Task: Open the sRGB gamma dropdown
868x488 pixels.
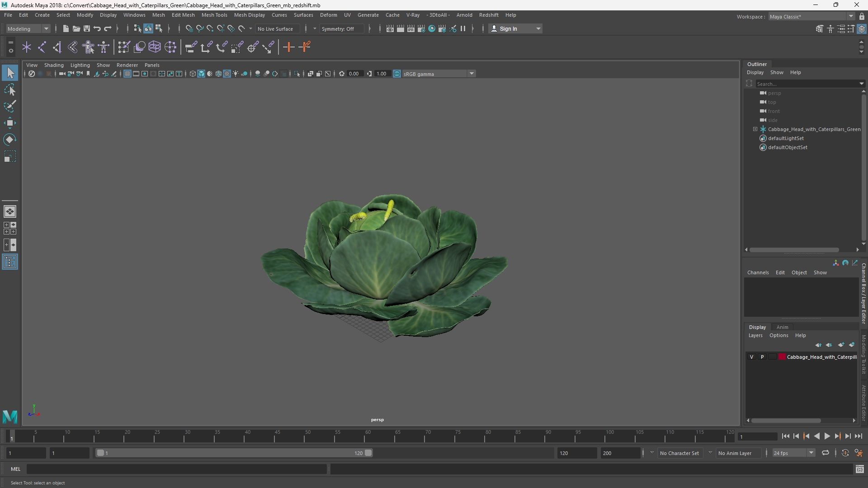Action: (x=439, y=74)
